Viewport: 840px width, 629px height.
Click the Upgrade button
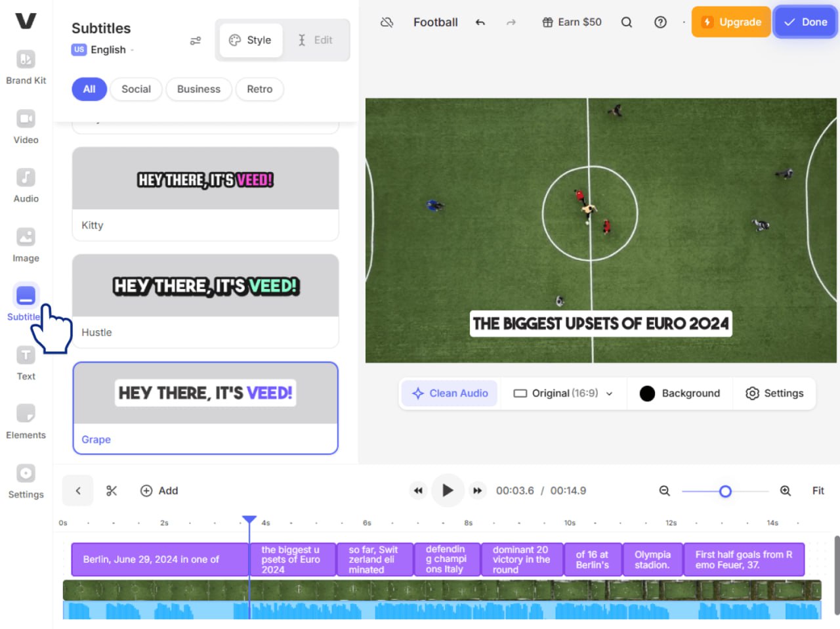pos(730,22)
